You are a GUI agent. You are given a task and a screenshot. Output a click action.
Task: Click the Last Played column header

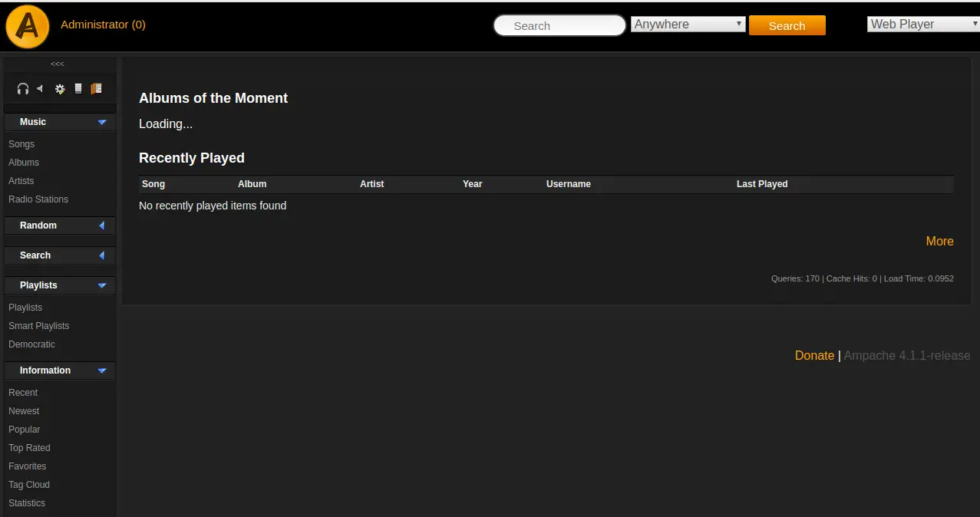(x=762, y=184)
